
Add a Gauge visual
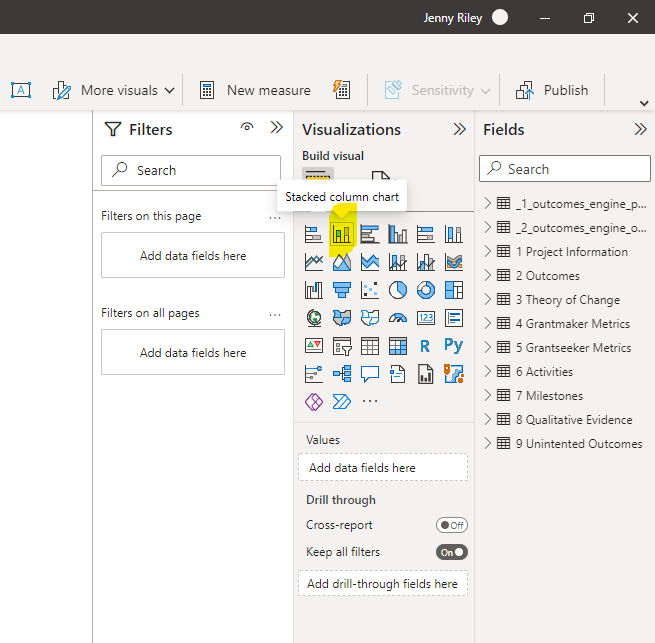(x=398, y=318)
